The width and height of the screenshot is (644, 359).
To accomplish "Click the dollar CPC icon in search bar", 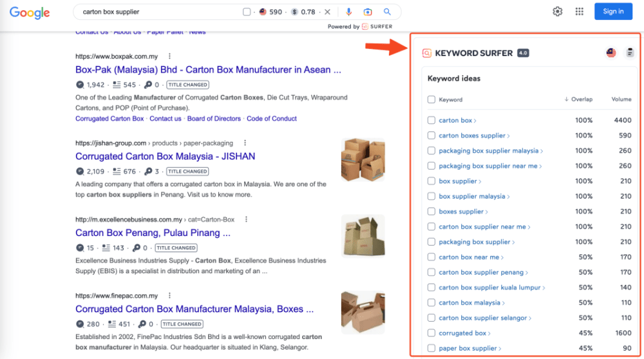I will point(294,12).
